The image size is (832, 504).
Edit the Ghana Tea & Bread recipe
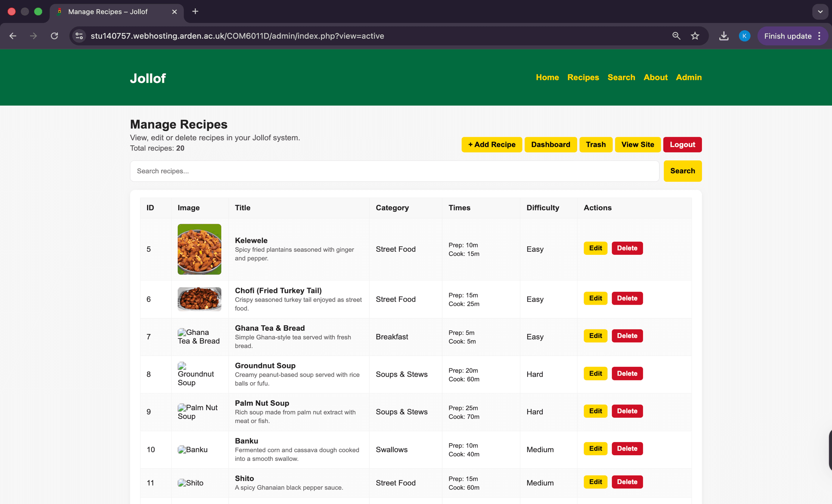pos(595,336)
